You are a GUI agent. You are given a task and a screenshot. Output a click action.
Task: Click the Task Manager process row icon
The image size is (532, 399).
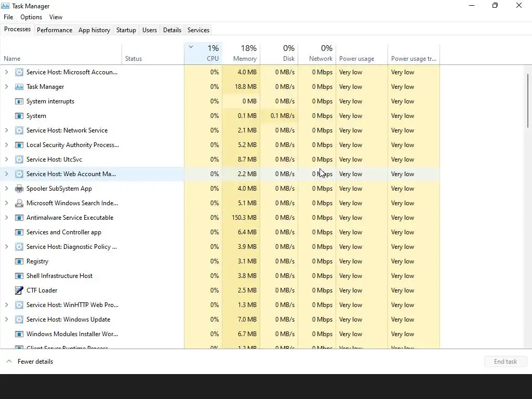click(x=19, y=87)
